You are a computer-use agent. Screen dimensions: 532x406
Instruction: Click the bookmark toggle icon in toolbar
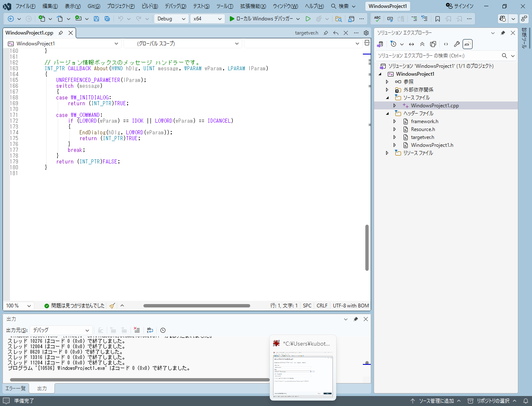(x=437, y=19)
